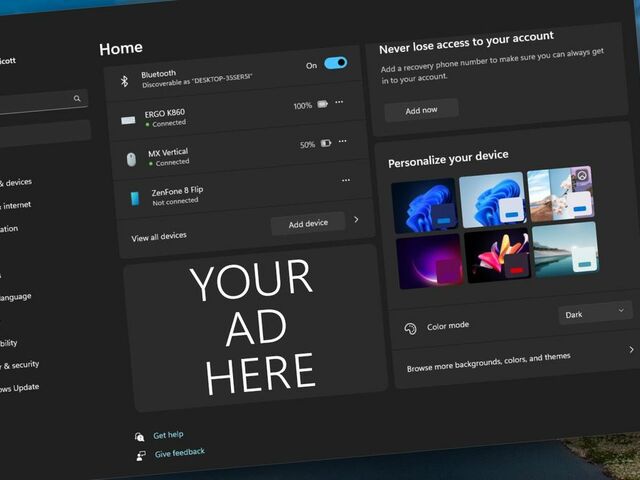This screenshot has height=480, width=640.
Task: Open more options for ZenFone 8 Flip
Action: pyautogui.click(x=346, y=180)
